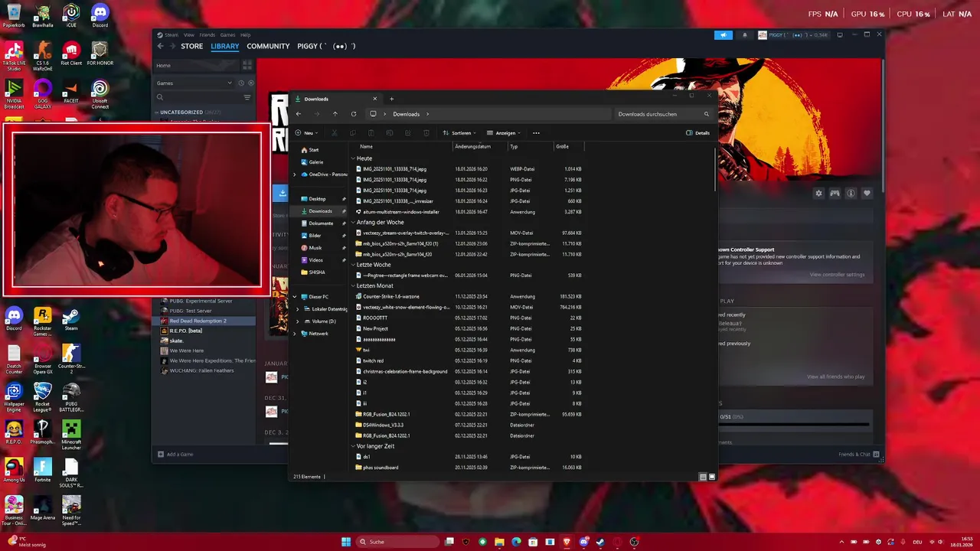Select the Downloads Explorer tab
This screenshot has height=551, width=980.
(x=337, y=99)
